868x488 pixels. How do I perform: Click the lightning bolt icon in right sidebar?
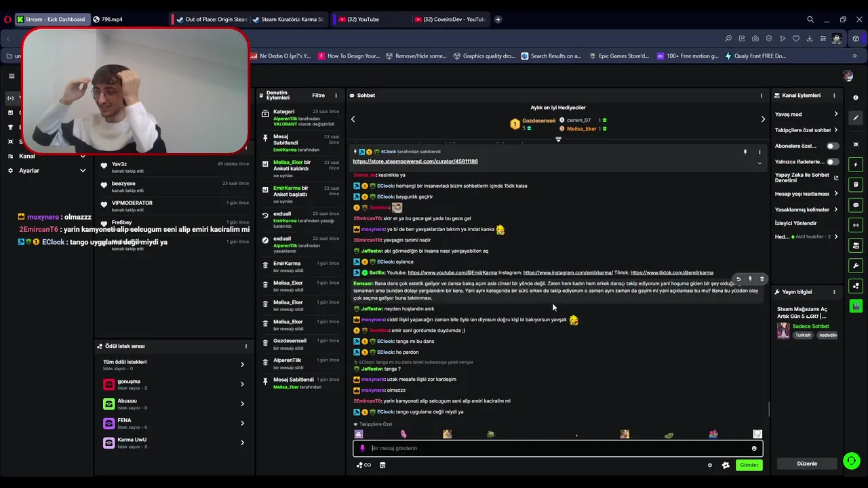pos(856,165)
